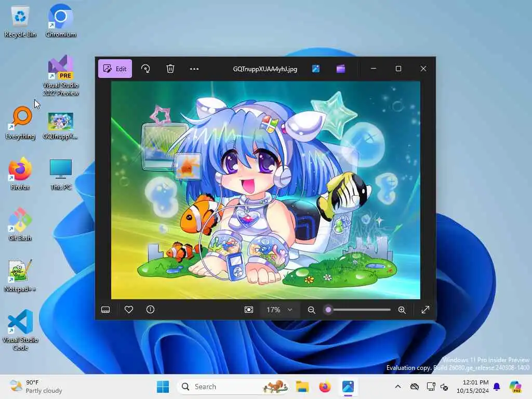Click the zoom slider handle
Image resolution: width=532 pixels, height=399 pixels.
(328, 310)
